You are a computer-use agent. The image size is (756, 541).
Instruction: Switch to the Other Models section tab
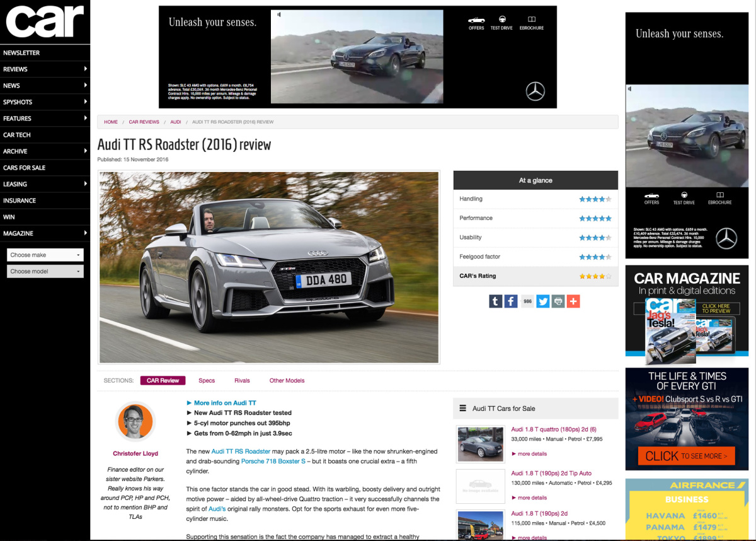[x=287, y=380]
